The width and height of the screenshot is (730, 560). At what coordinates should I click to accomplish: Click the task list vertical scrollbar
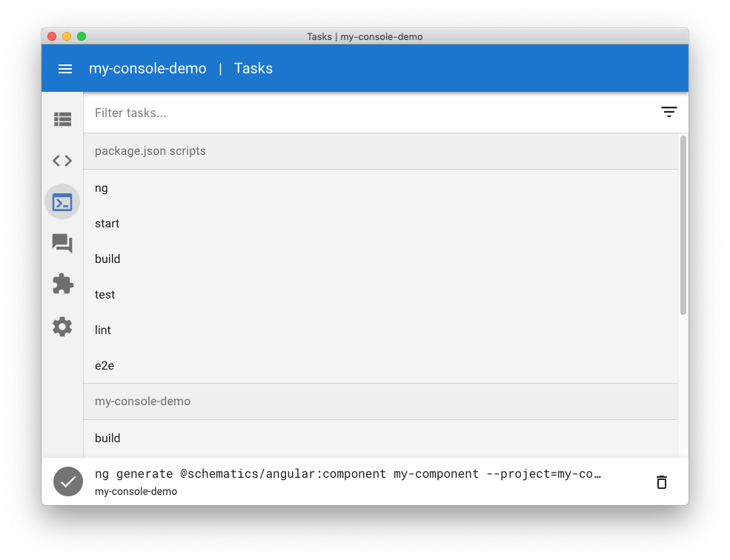pyautogui.click(x=683, y=225)
